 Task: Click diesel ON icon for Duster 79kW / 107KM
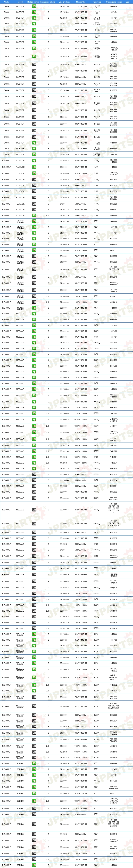click(x=34, y=71)
